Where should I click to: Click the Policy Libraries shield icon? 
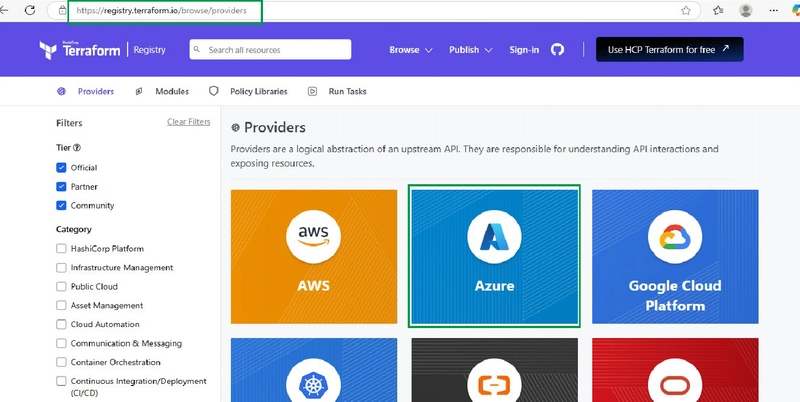tap(214, 91)
